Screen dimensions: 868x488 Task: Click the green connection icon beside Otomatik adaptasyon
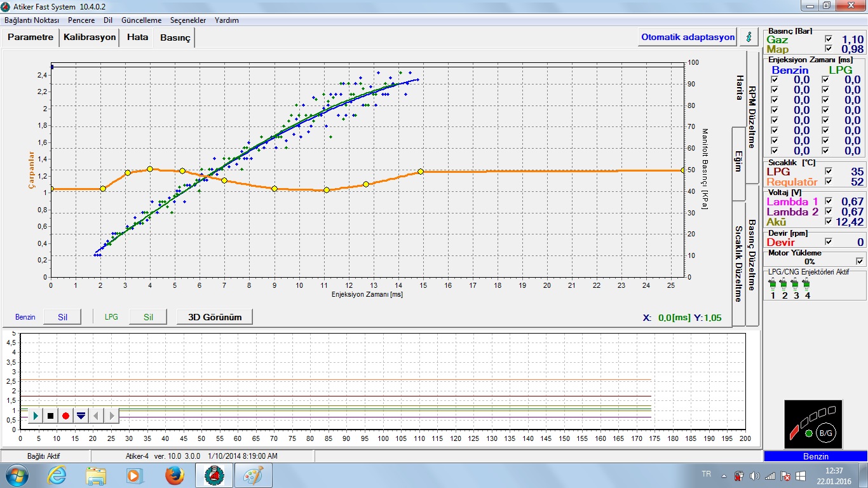[749, 37]
